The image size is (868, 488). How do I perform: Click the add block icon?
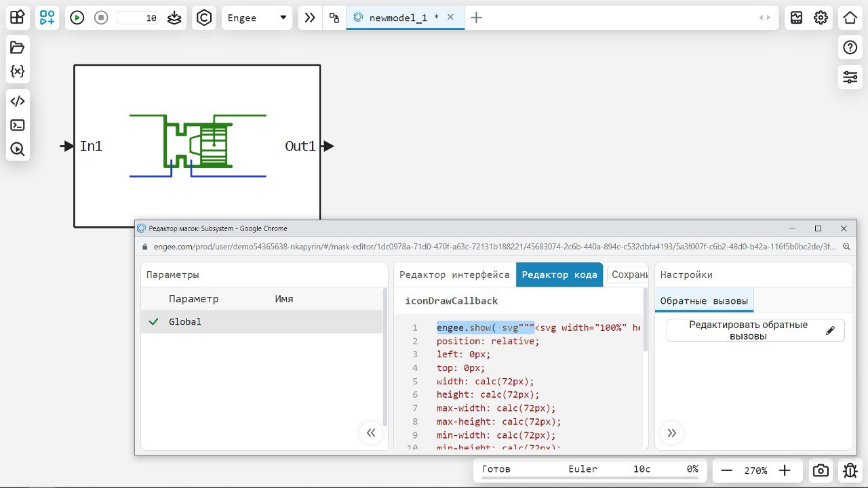47,18
